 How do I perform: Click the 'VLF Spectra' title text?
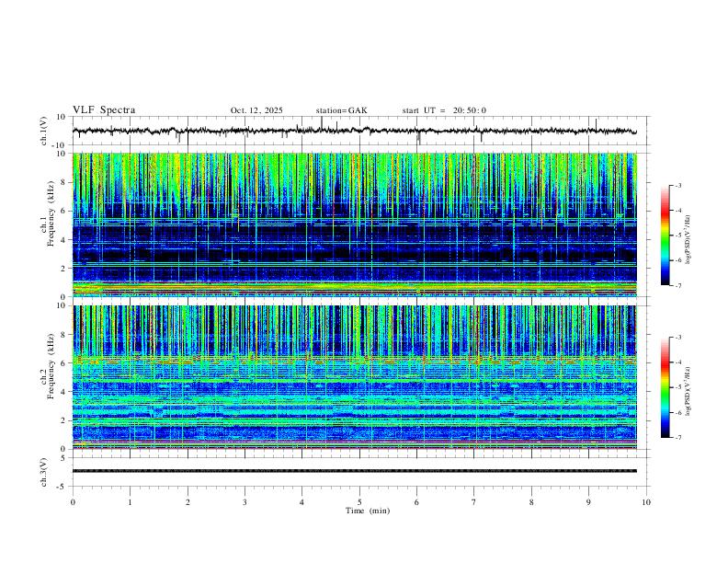(x=104, y=110)
